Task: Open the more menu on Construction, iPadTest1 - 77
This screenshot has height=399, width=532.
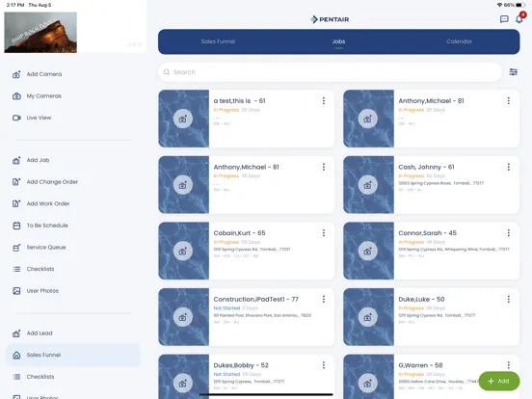Action: coord(323,299)
